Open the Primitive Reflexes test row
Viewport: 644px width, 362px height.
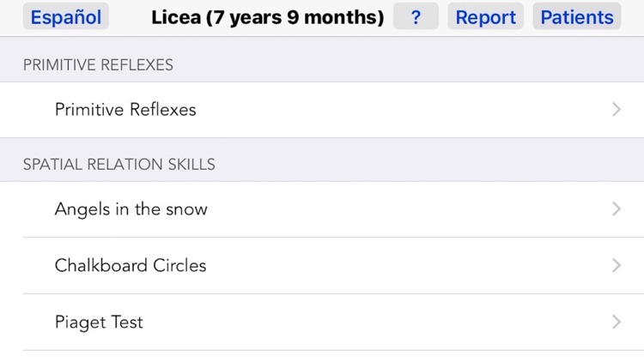click(x=125, y=110)
